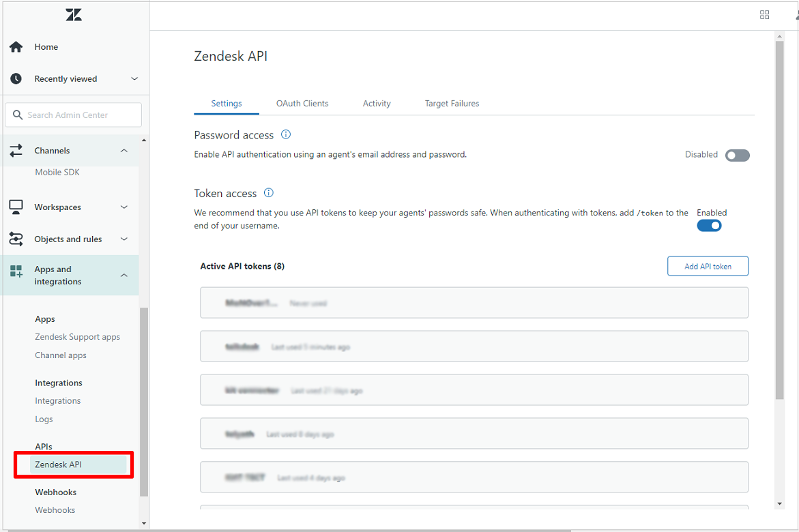Screen dimensions: 799x532
Task: Go to Home in the sidebar
Action: coord(46,47)
